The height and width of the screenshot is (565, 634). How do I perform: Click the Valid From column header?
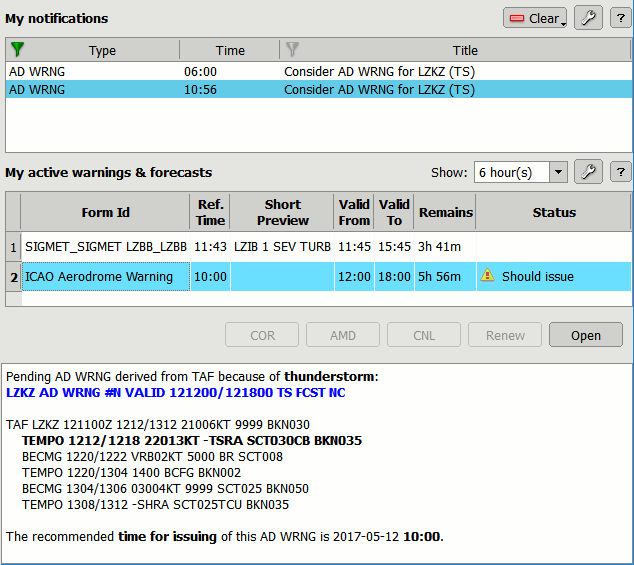tap(354, 212)
